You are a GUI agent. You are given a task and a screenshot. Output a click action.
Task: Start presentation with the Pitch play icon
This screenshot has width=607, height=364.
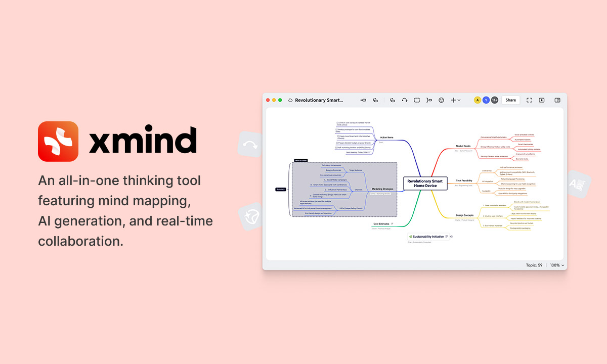pyautogui.click(x=542, y=100)
